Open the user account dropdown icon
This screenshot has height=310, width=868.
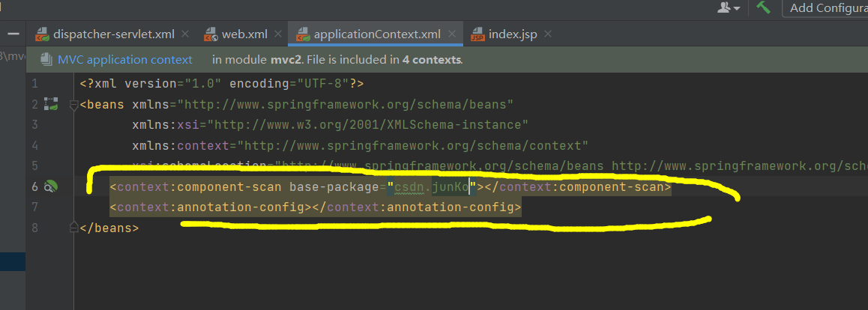[x=729, y=7]
